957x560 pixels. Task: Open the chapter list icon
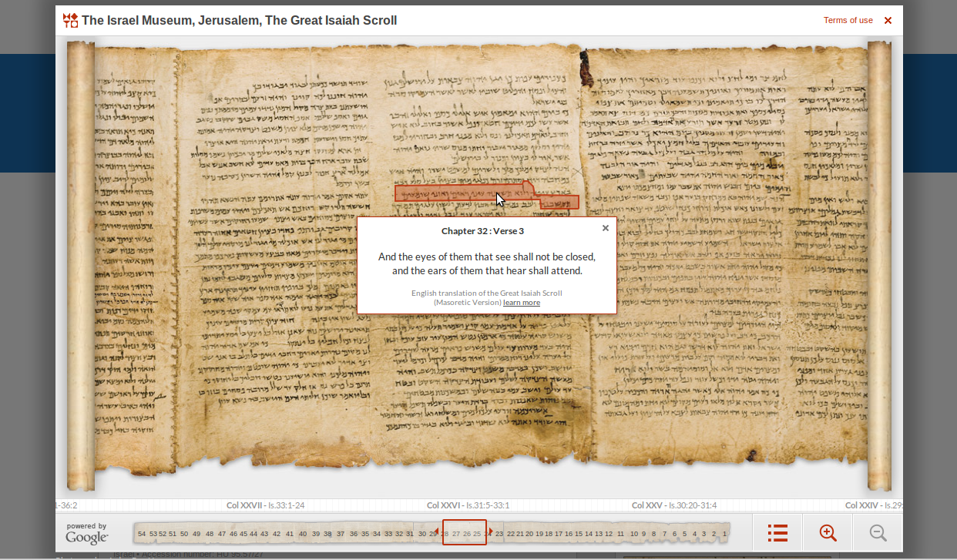click(777, 533)
